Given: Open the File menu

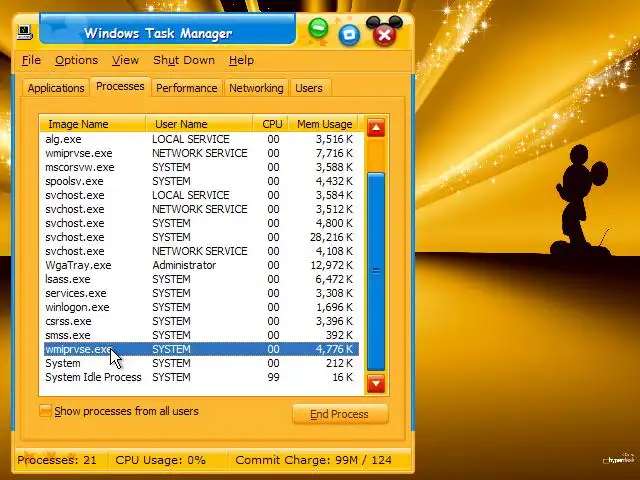Looking at the screenshot, I should [31, 60].
